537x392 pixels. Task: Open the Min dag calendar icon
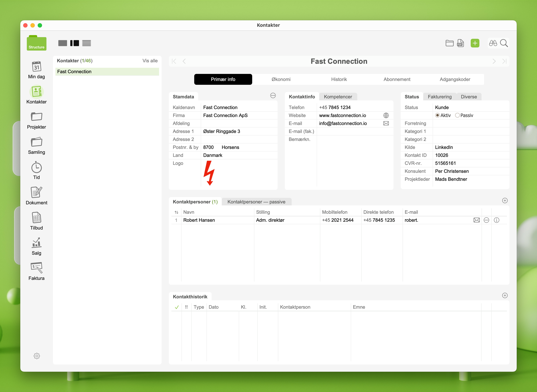(37, 67)
